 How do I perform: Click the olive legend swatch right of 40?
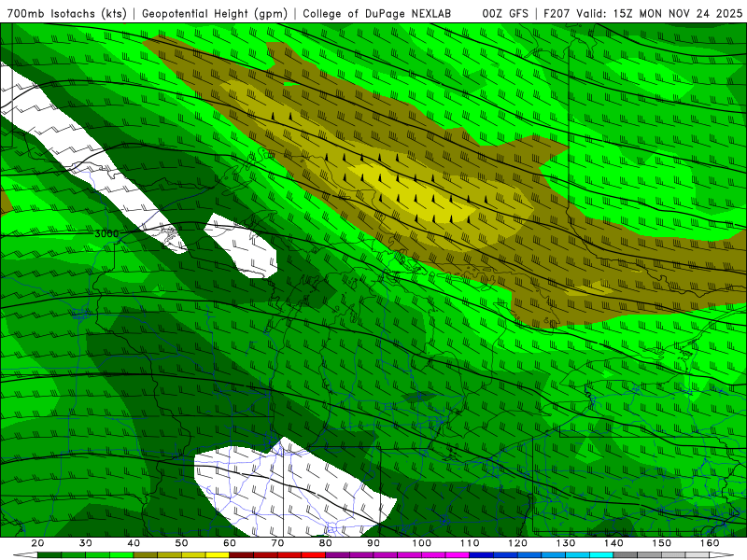[x=146, y=555]
